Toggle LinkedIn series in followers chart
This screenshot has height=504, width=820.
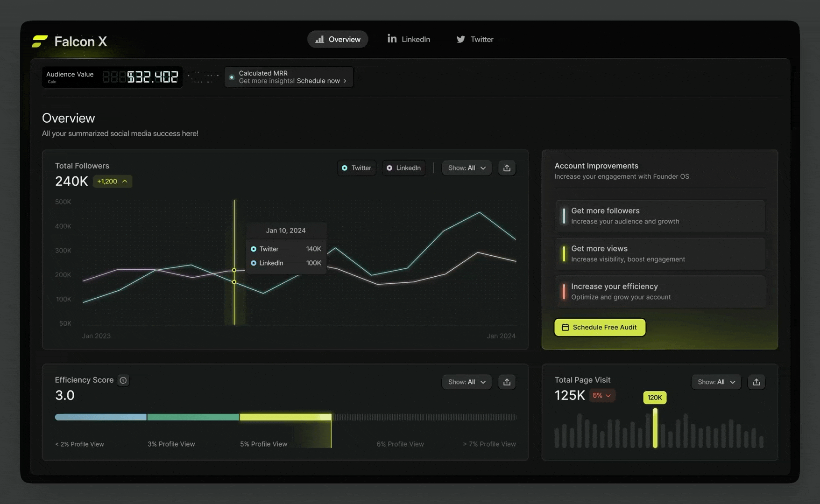(x=404, y=168)
